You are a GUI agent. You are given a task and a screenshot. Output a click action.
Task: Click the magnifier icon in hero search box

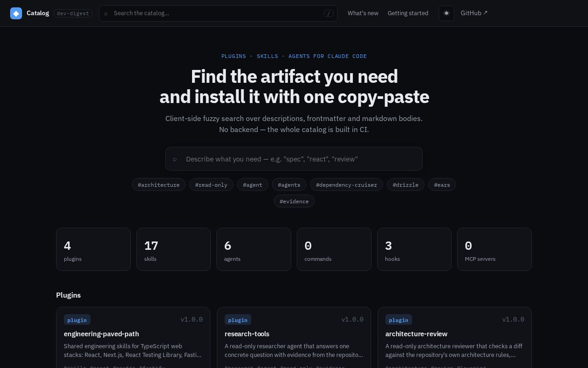coord(175,159)
